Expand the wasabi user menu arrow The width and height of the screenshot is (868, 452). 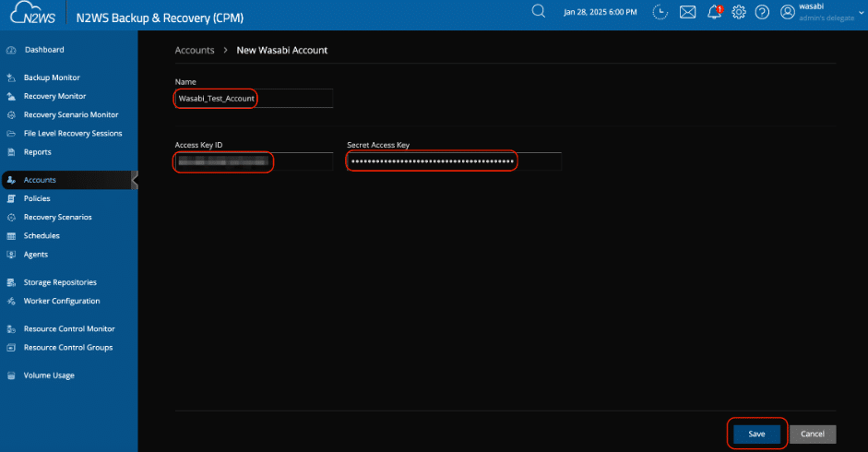tap(862, 12)
